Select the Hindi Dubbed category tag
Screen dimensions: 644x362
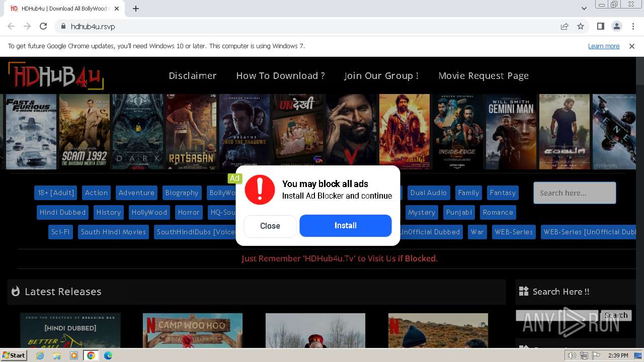[63, 212]
